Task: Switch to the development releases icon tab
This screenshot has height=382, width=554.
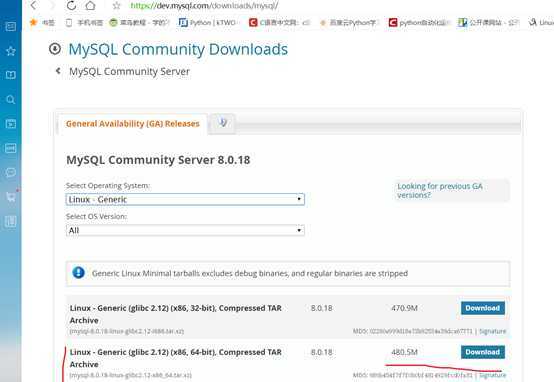Action: tap(222, 123)
